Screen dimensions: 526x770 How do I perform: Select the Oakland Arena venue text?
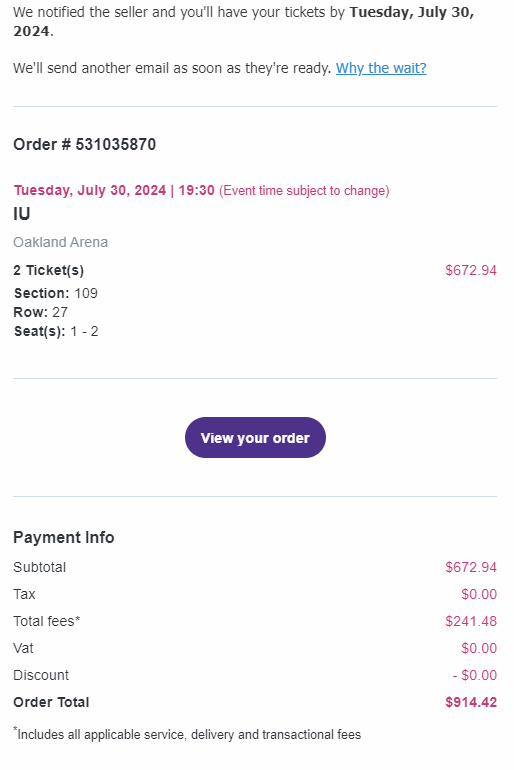[60, 242]
